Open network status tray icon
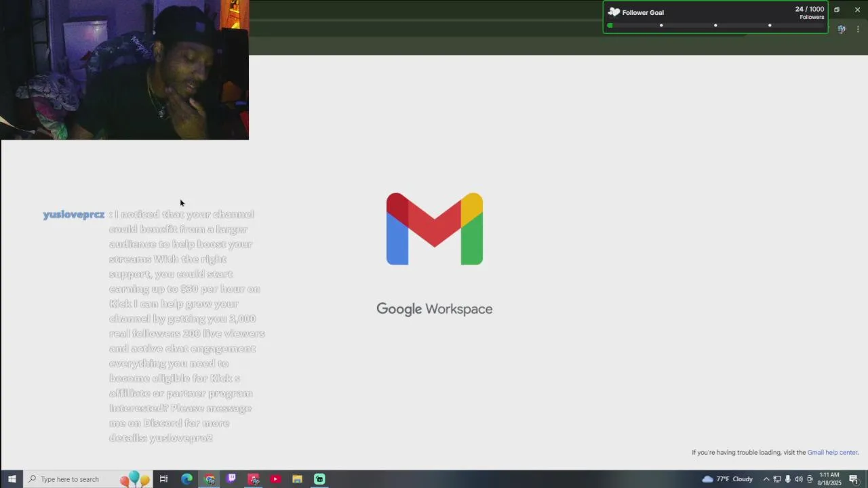The height and width of the screenshot is (488, 868). coord(777,479)
